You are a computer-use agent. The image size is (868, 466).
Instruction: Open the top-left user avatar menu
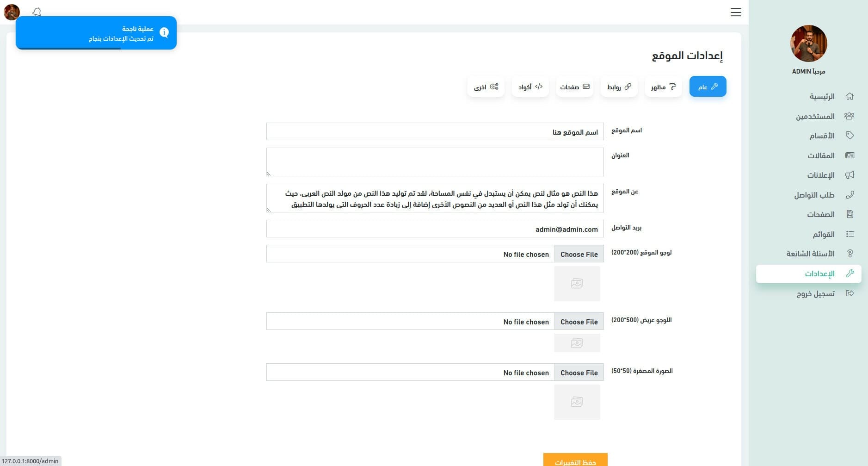point(12,12)
